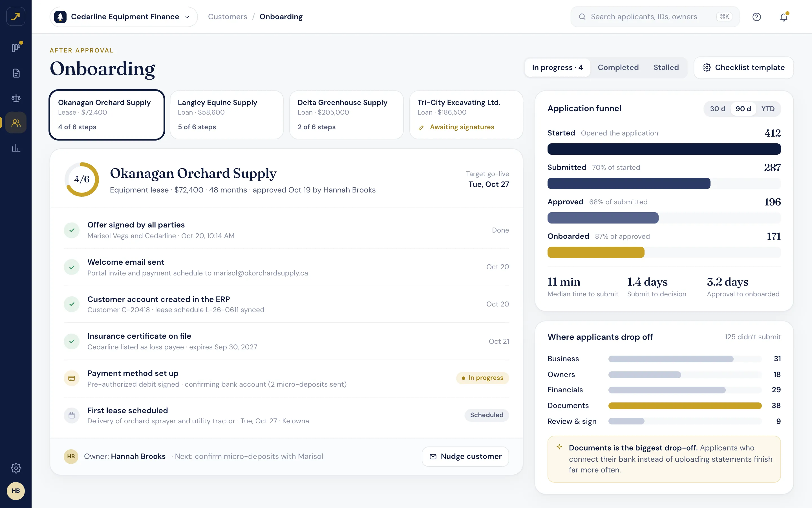Open the help question mark icon
This screenshot has width=812, height=508.
click(757, 16)
